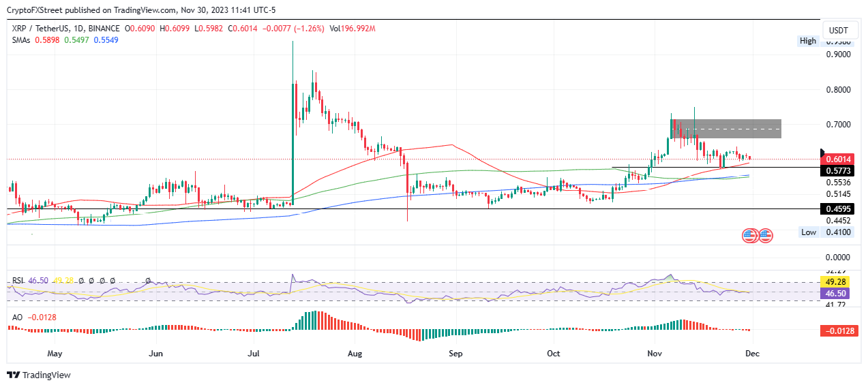Open the USDT currency selector
The height and width of the screenshot is (387, 868).
[x=839, y=30]
